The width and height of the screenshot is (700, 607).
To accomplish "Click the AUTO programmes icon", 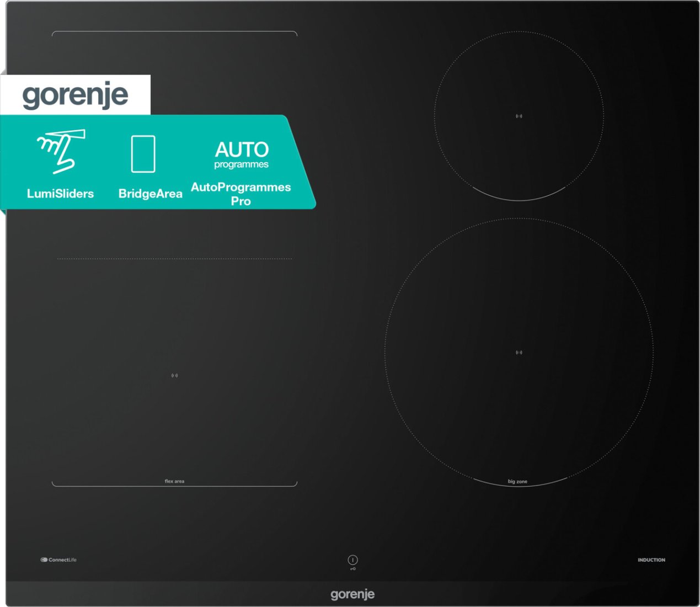I will point(242,155).
